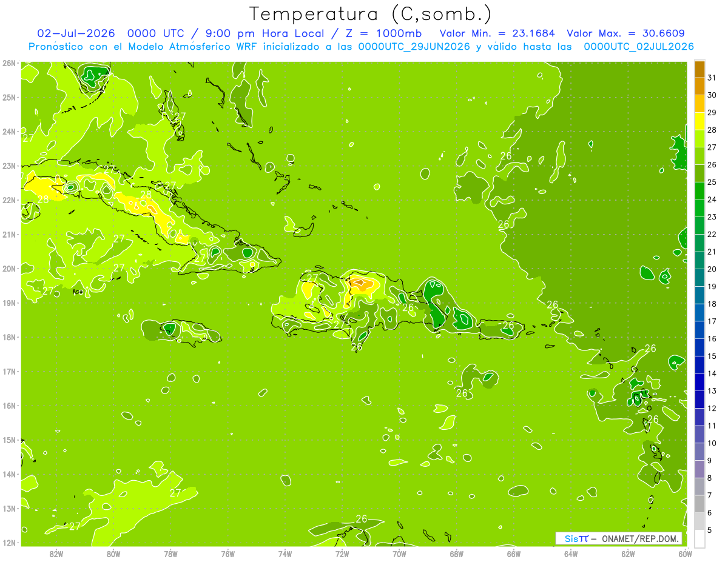The image size is (728, 562).
Task: Click the amber legend swatch between 29 and 30
Action: [699, 104]
